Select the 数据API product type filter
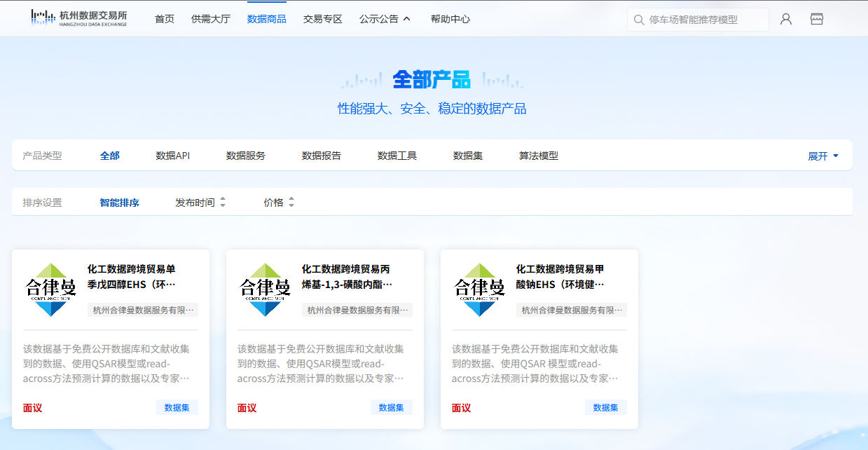The image size is (868, 450). pos(172,156)
